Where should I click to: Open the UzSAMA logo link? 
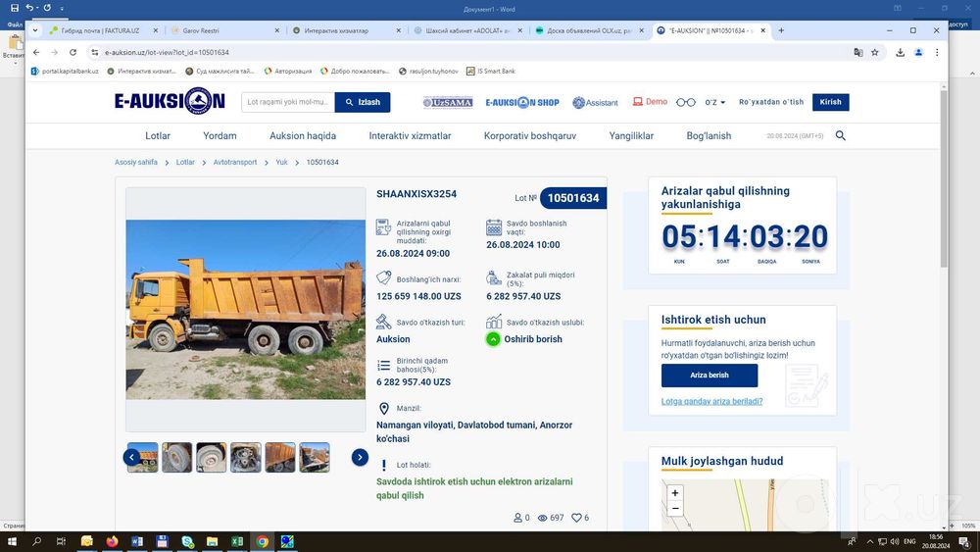(x=448, y=103)
